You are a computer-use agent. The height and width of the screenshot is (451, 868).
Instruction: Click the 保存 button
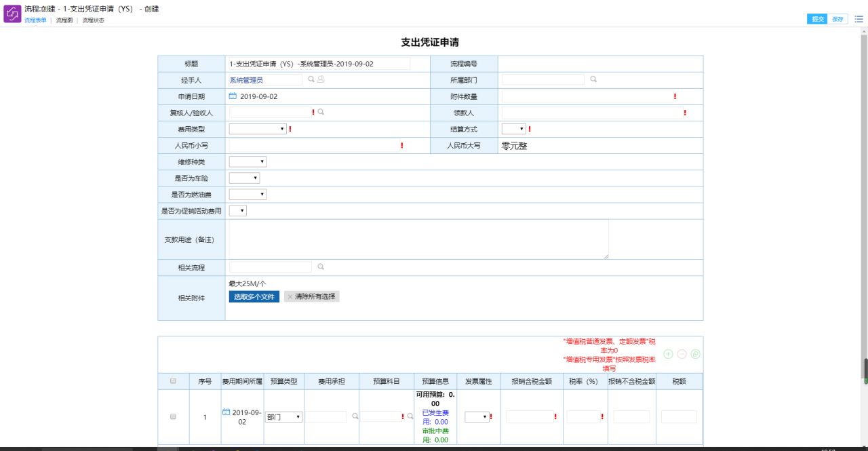click(x=837, y=19)
